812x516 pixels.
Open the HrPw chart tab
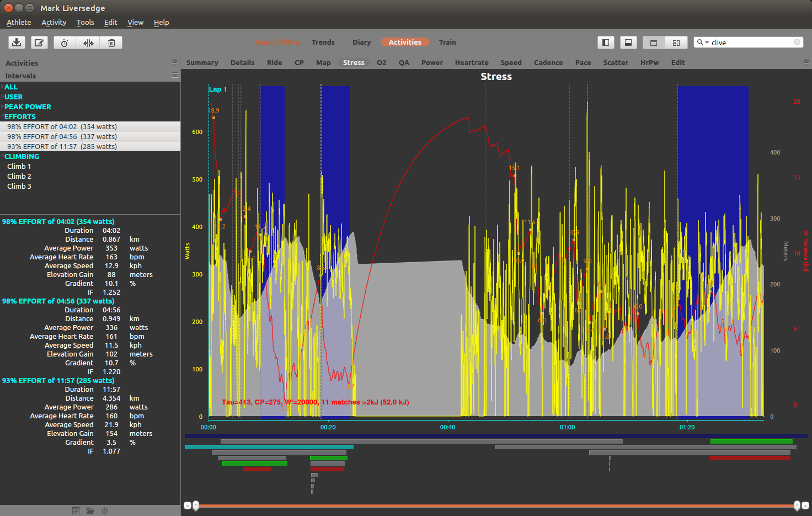click(x=650, y=63)
